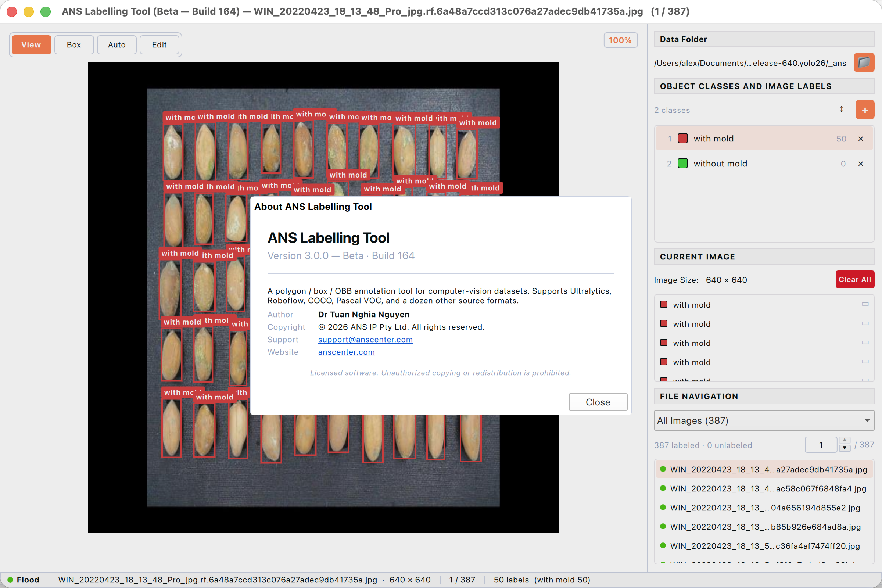Click the 100% zoom button
882x588 pixels.
(620, 40)
